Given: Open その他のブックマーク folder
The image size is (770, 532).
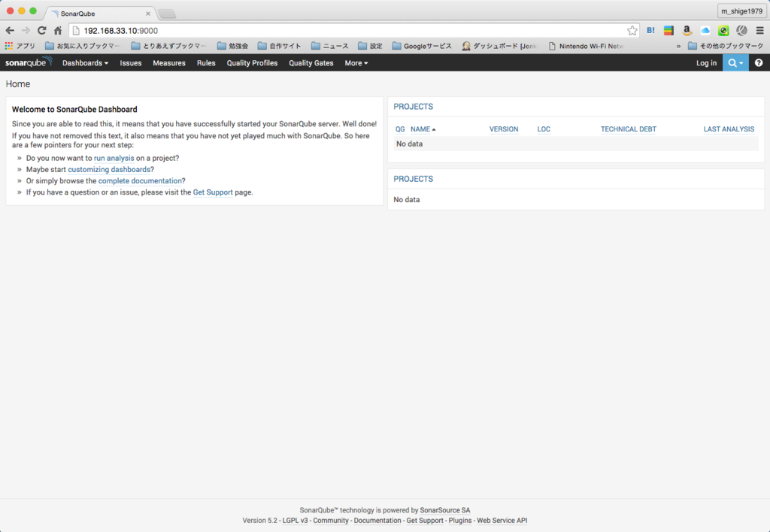Looking at the screenshot, I should click(726, 46).
